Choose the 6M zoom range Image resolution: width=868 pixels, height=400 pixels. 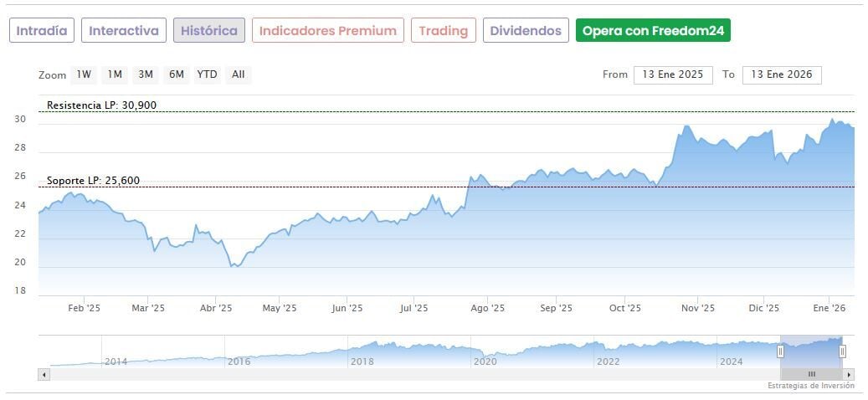(x=176, y=74)
